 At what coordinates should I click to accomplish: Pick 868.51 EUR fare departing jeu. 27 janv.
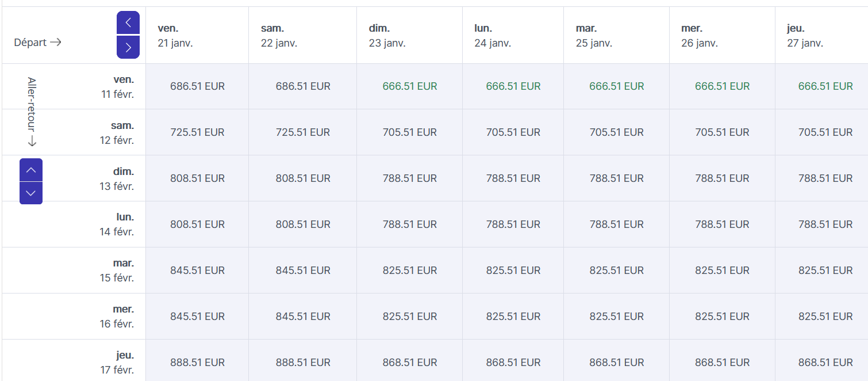pyautogui.click(x=825, y=363)
